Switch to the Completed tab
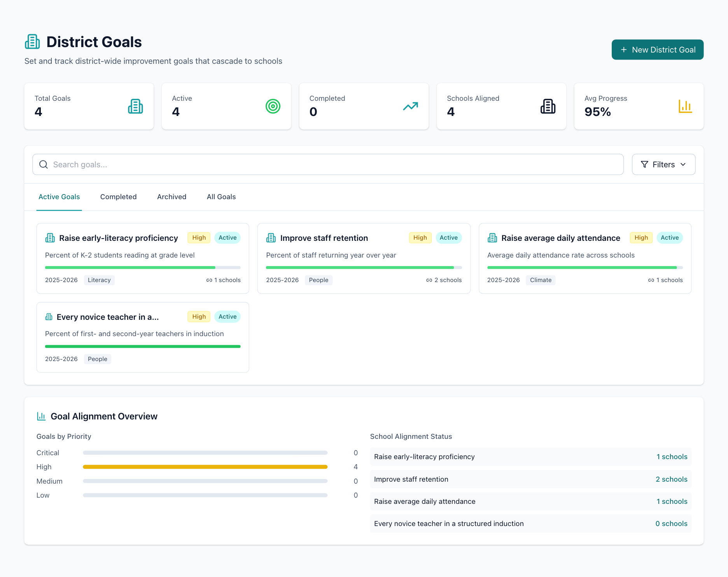This screenshot has width=728, height=577. click(x=119, y=197)
